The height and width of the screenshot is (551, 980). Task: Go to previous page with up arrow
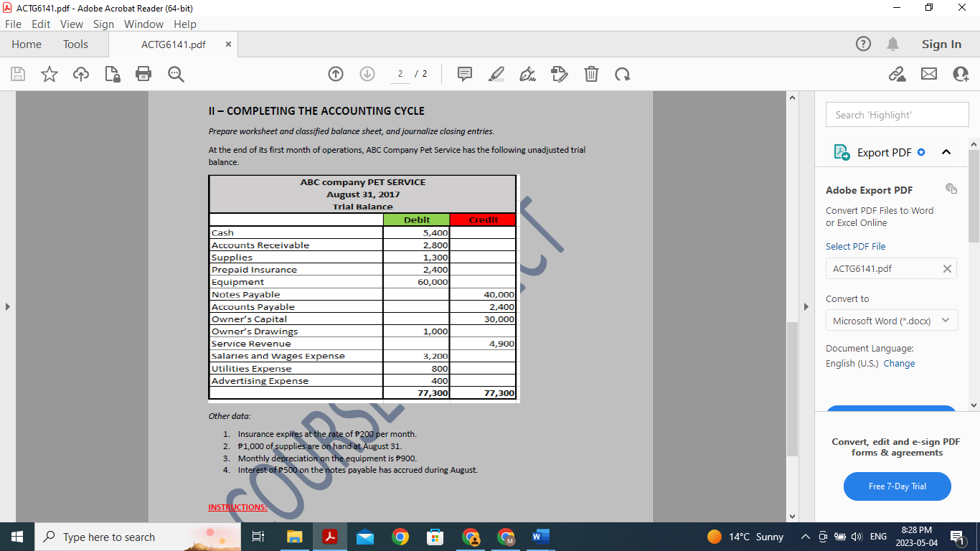(335, 74)
